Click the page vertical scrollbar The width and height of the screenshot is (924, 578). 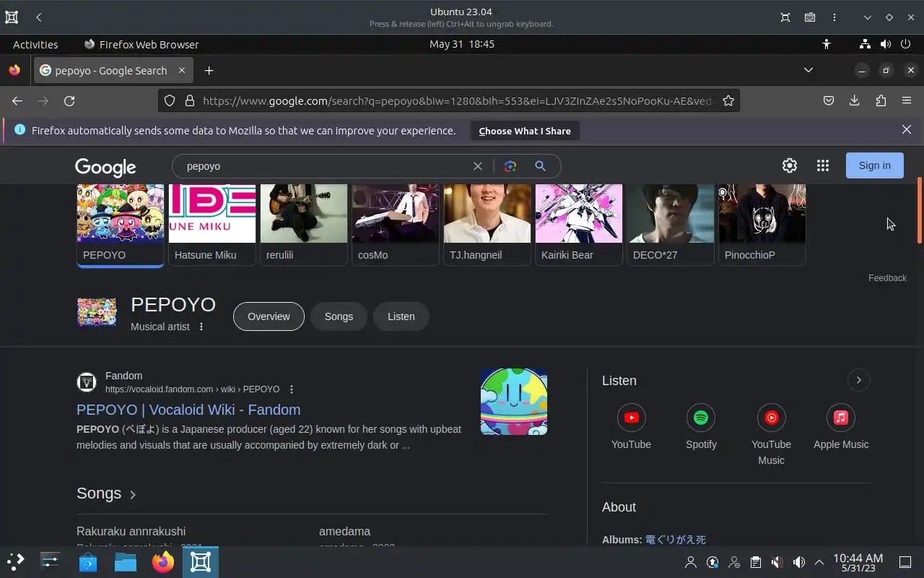coord(919,210)
